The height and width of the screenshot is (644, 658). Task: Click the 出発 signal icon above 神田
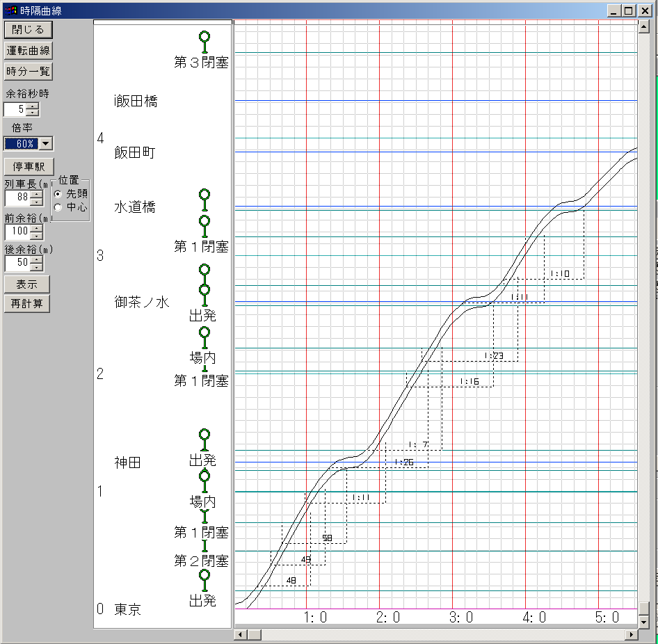(x=204, y=440)
